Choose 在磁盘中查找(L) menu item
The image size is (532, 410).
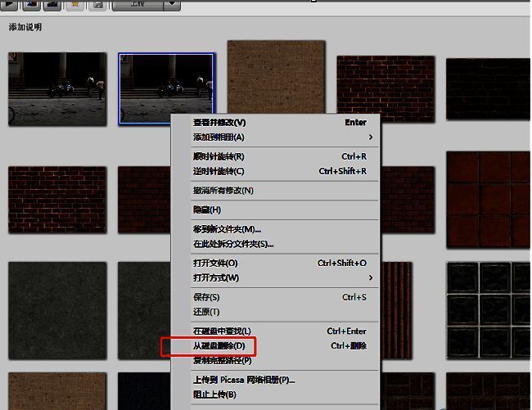[x=222, y=331]
